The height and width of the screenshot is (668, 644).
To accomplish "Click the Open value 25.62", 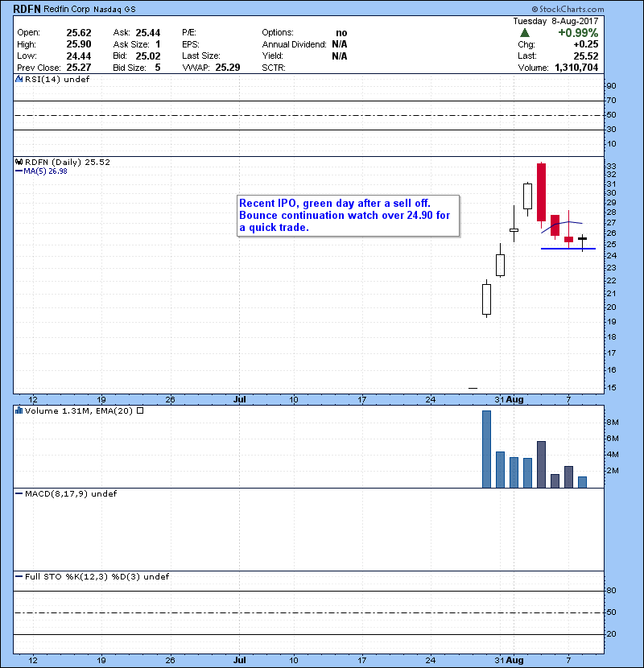I will [x=79, y=33].
